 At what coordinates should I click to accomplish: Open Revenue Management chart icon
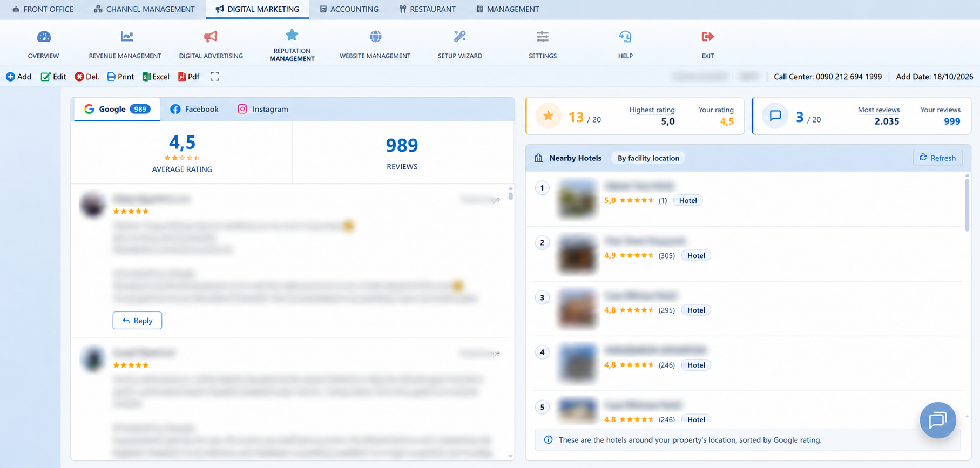pos(127,37)
